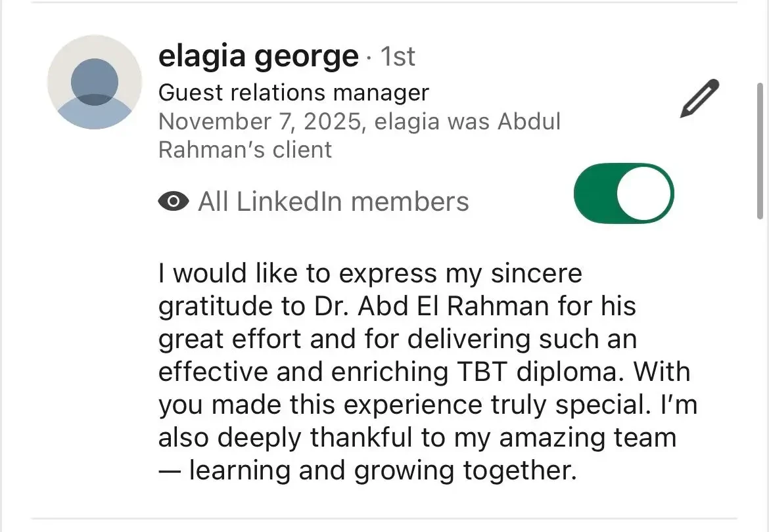Toggle the recommendation visibility switch off
The width and height of the screenshot is (769, 532).
(624, 193)
